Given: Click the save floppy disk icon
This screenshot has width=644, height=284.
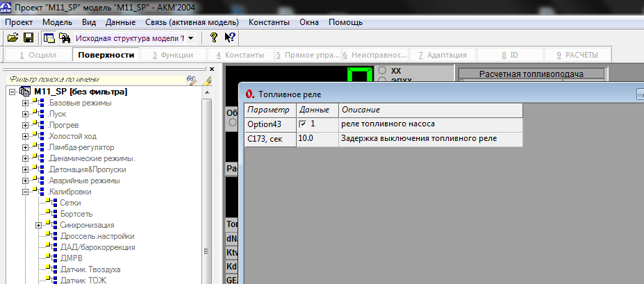Looking at the screenshot, I should click(28, 37).
